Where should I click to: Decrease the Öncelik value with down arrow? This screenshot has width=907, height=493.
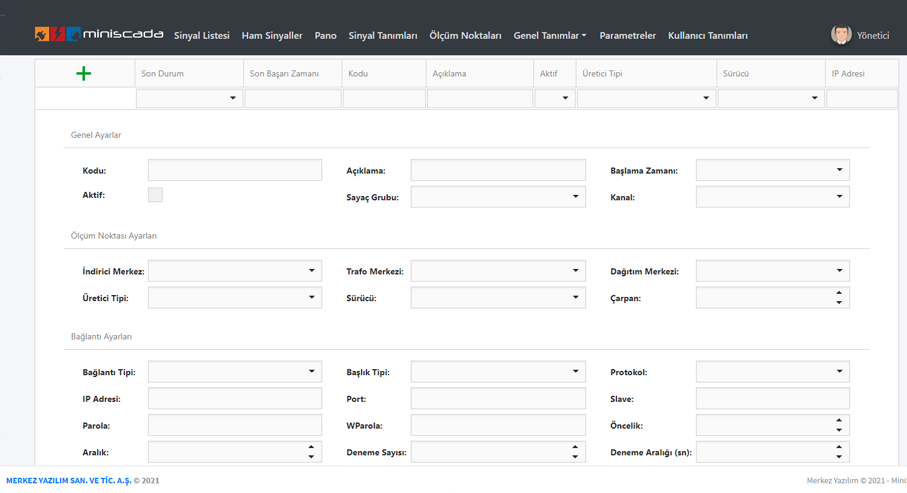click(x=839, y=430)
